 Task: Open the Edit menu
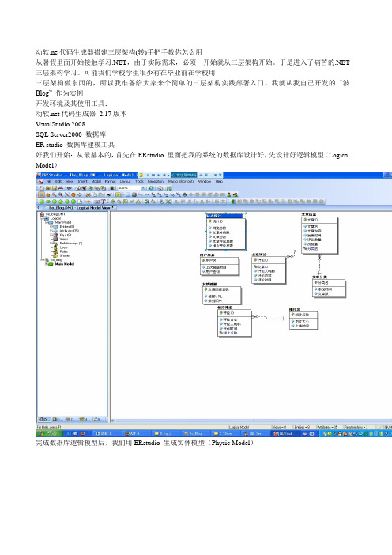tap(58, 181)
